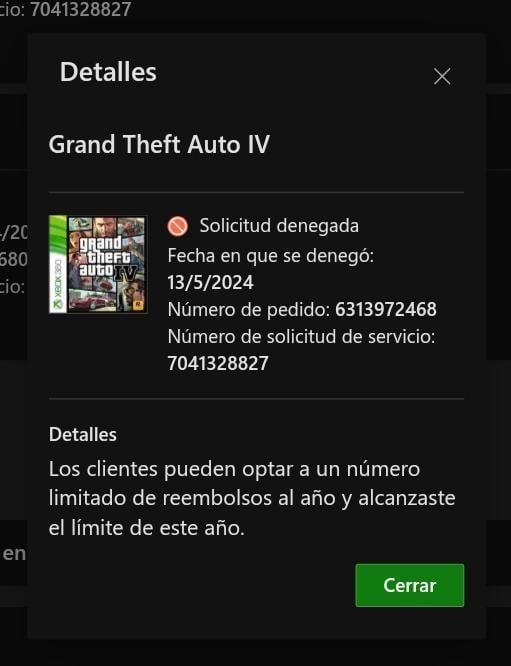This screenshot has width=511, height=666.
Task: Click the red denied status icon
Action: tap(178, 226)
